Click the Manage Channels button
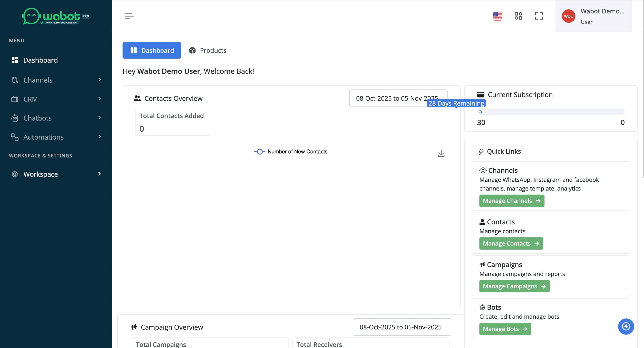 [511, 201]
